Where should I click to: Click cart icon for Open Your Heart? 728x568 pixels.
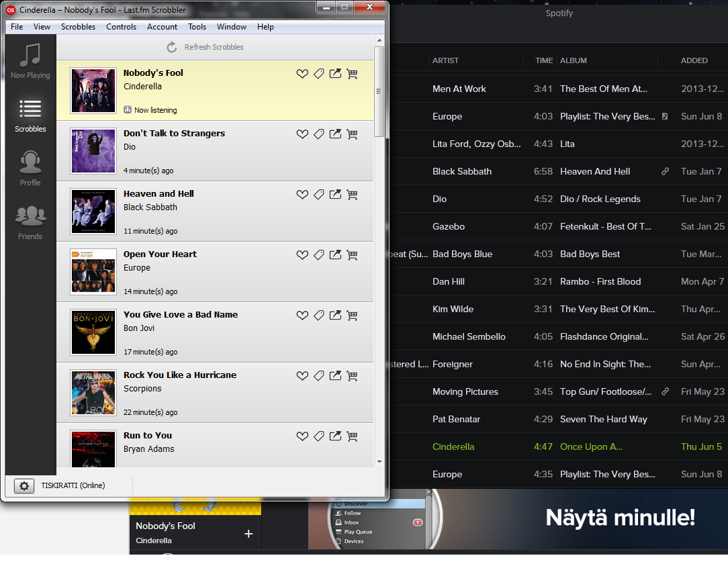(x=352, y=254)
